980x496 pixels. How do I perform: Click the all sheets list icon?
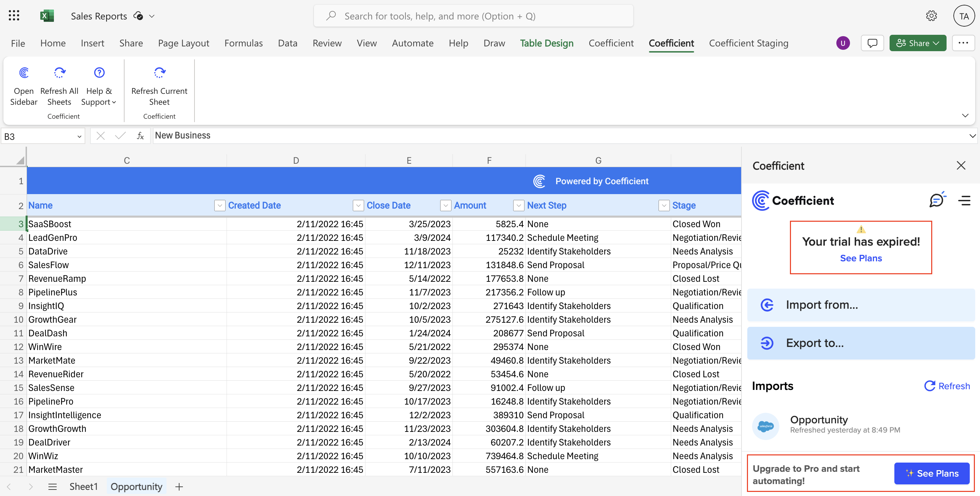pyautogui.click(x=53, y=487)
